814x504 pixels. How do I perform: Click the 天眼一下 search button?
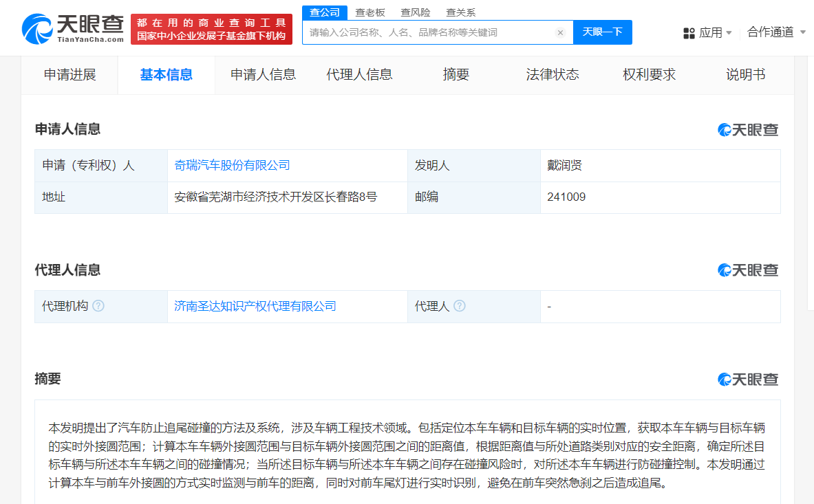click(603, 32)
